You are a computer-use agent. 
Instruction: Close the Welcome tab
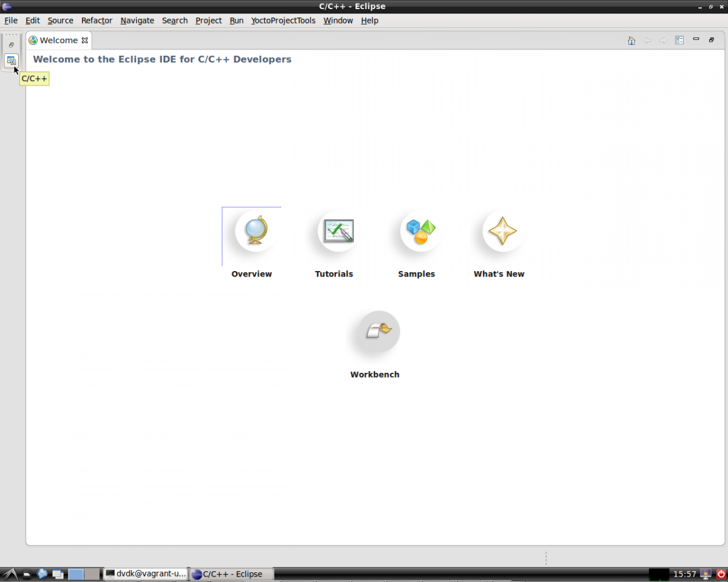click(85, 41)
